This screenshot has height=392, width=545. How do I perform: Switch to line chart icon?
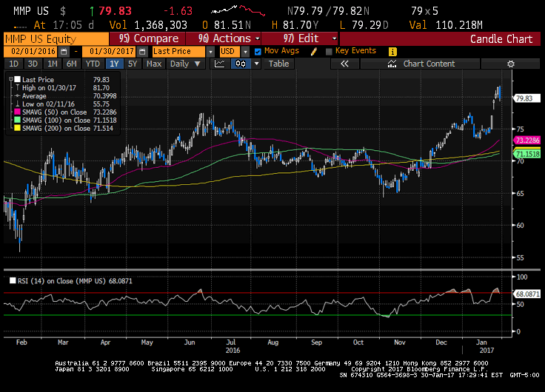(x=220, y=64)
